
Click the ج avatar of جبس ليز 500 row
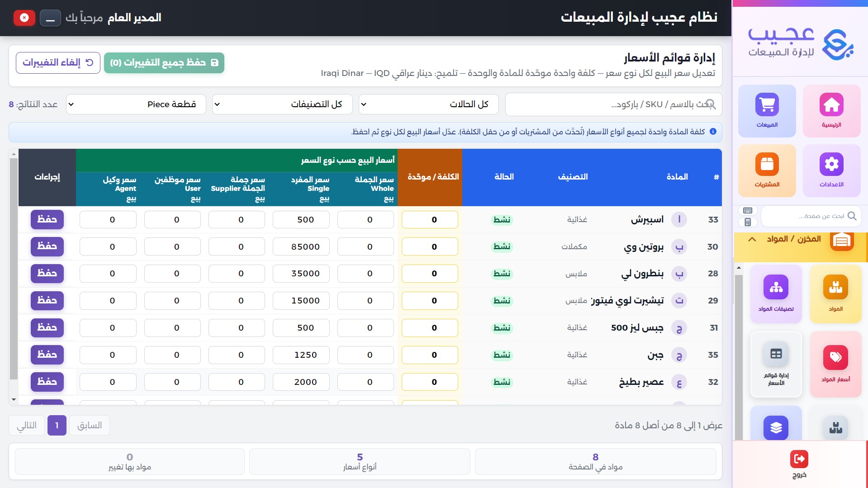tap(679, 327)
